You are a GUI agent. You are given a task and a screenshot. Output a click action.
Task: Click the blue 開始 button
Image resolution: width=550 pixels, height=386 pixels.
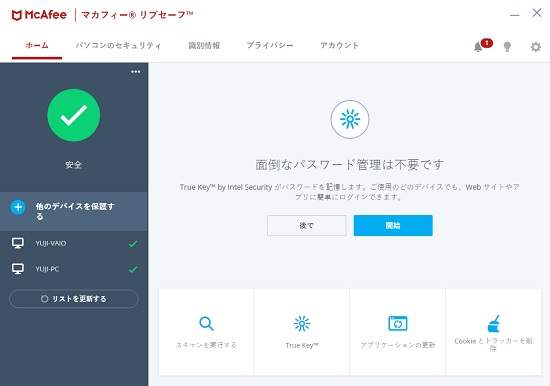[393, 225]
